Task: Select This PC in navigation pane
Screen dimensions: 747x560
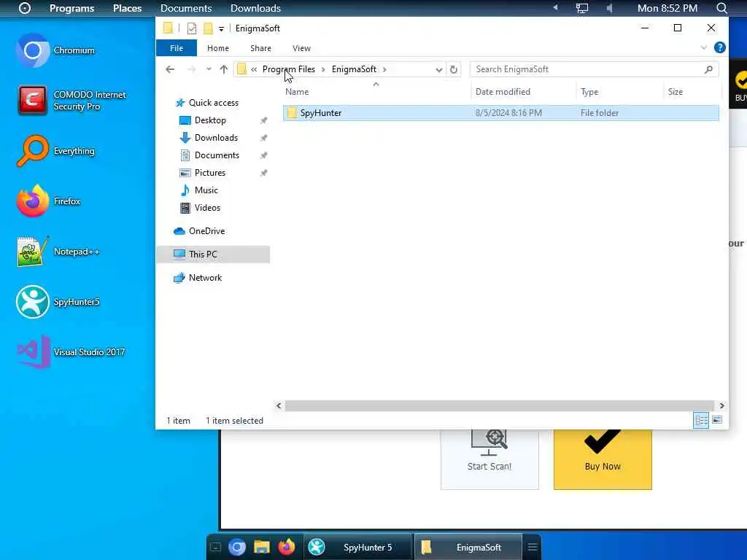Action: [x=213, y=254]
